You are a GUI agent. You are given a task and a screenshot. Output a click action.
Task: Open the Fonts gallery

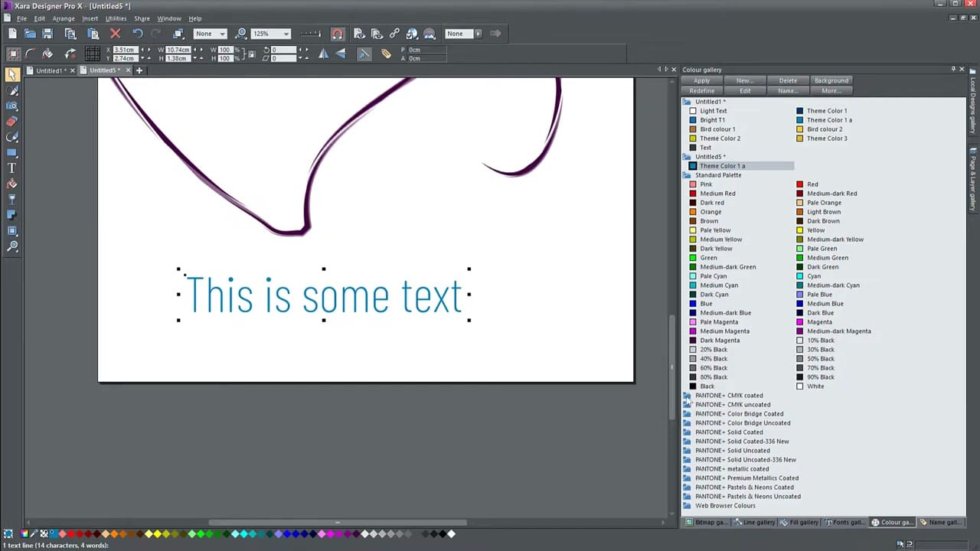click(846, 522)
